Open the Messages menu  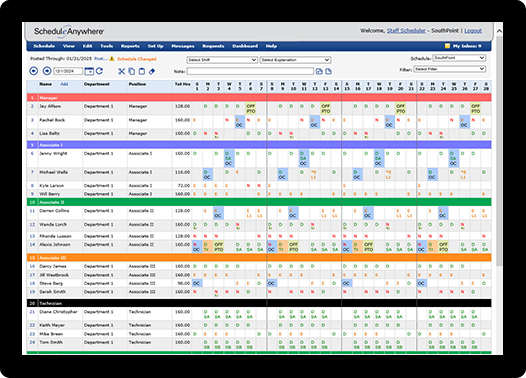[183, 46]
